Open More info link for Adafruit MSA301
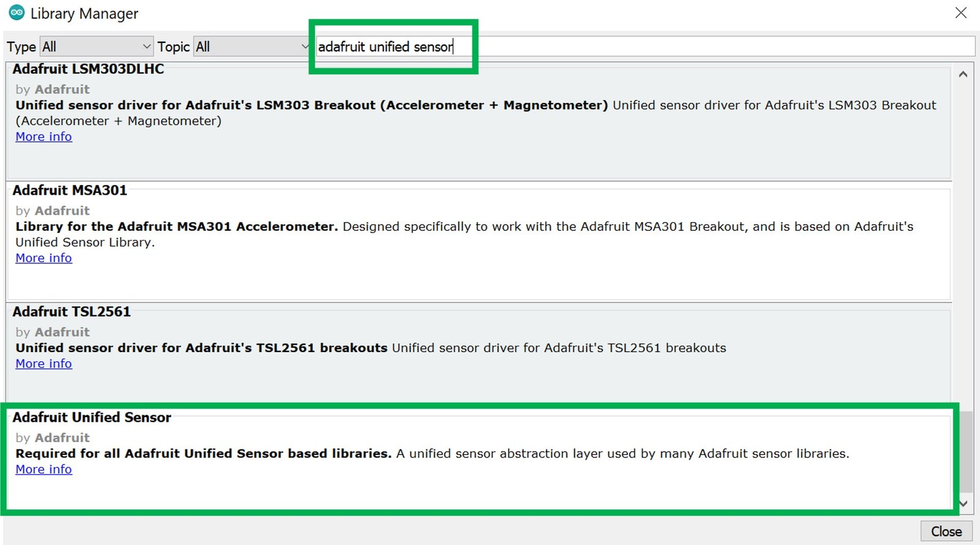Viewport: 980px width, 545px height. pyautogui.click(x=43, y=258)
